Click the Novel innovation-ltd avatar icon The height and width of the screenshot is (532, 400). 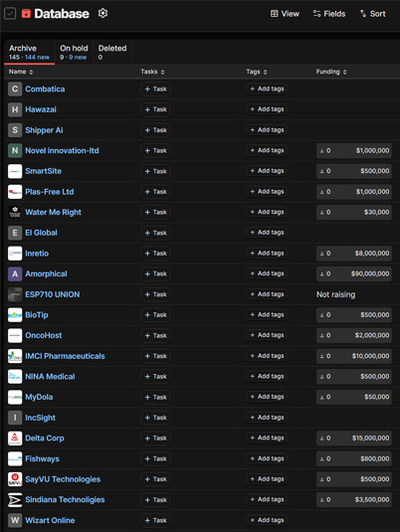pyautogui.click(x=15, y=150)
